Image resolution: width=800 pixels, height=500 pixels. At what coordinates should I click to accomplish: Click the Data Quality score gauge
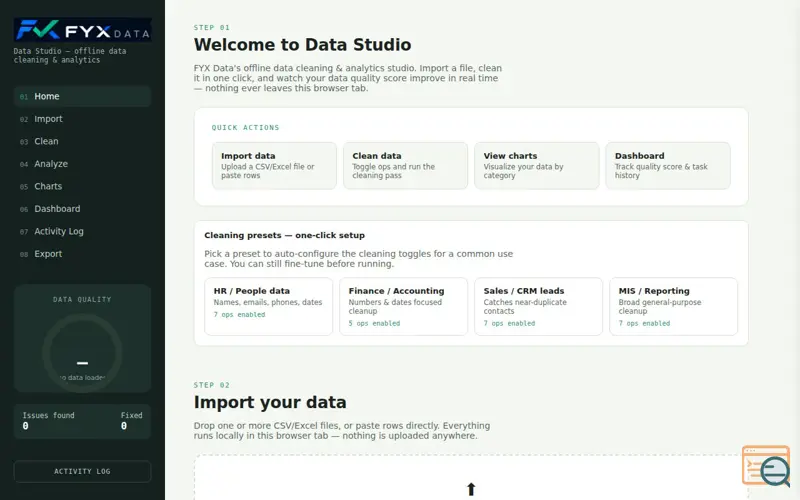(82, 353)
